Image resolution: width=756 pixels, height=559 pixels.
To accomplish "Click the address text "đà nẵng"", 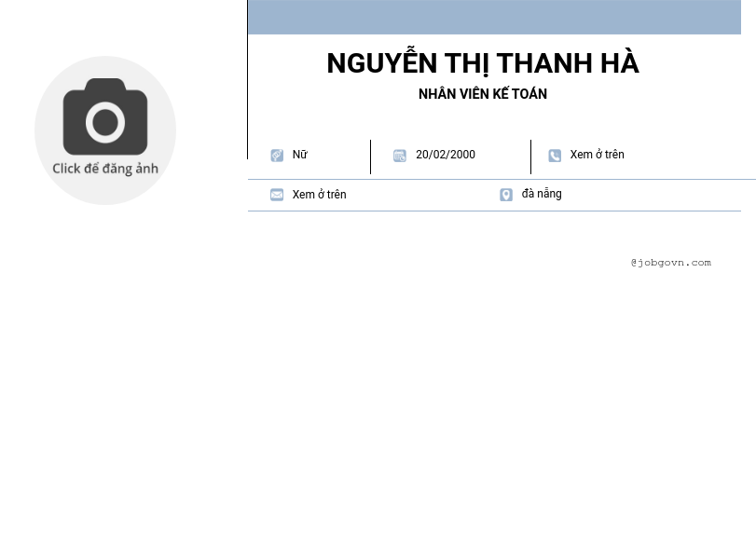I will (542, 194).
